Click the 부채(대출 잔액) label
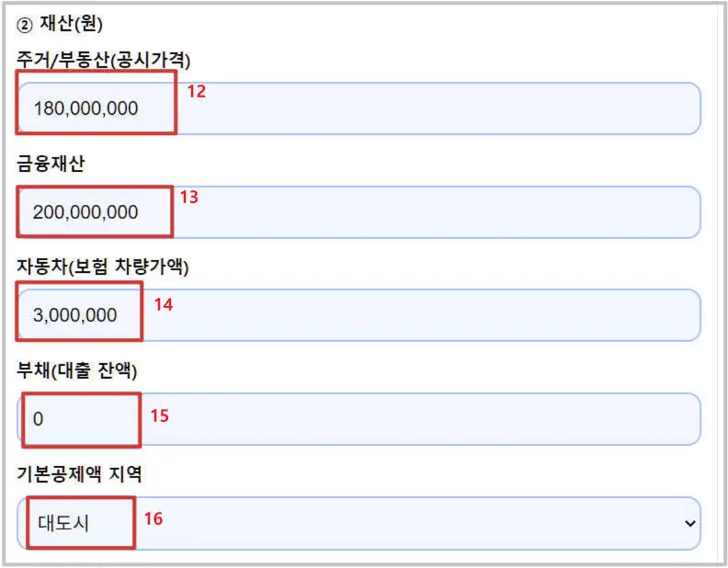The image size is (728, 568). (76, 370)
